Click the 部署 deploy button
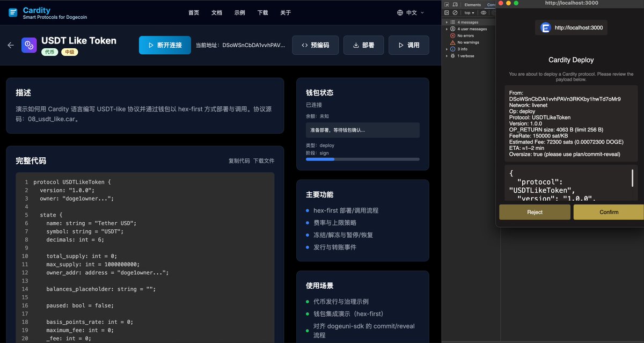The height and width of the screenshot is (343, 644). coord(363,45)
